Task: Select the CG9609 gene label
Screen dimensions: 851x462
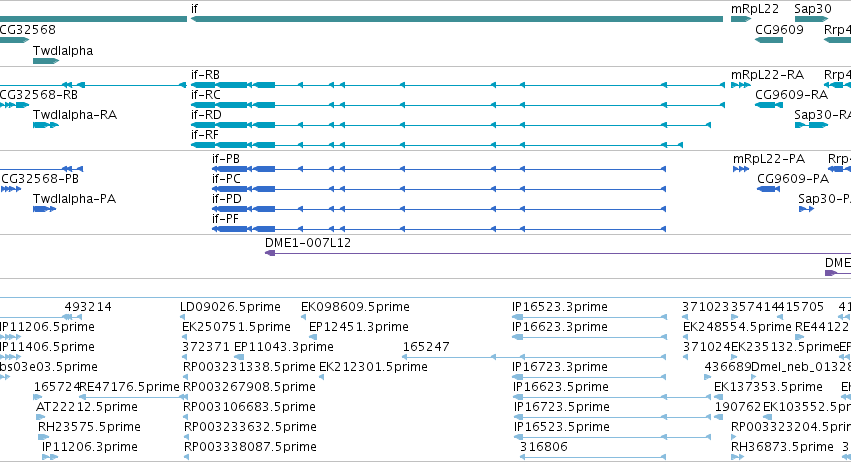Action: (x=779, y=29)
